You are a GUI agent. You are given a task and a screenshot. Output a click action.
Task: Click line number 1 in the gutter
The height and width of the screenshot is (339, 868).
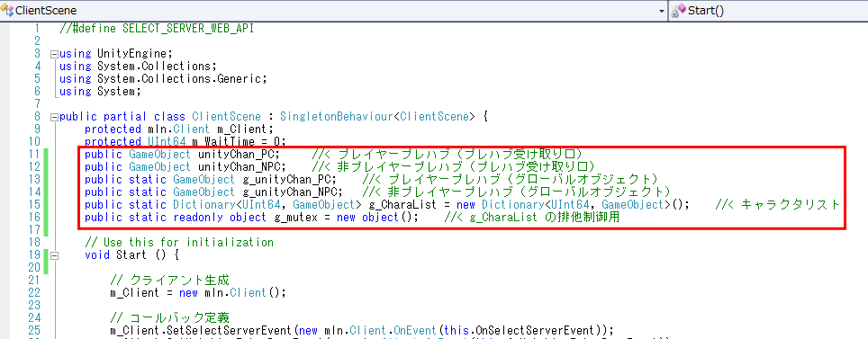click(37, 28)
